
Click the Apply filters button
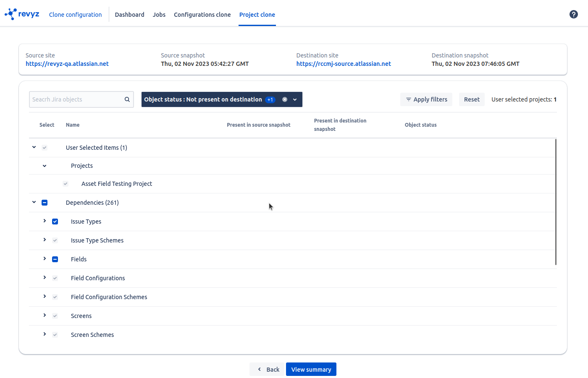point(426,99)
